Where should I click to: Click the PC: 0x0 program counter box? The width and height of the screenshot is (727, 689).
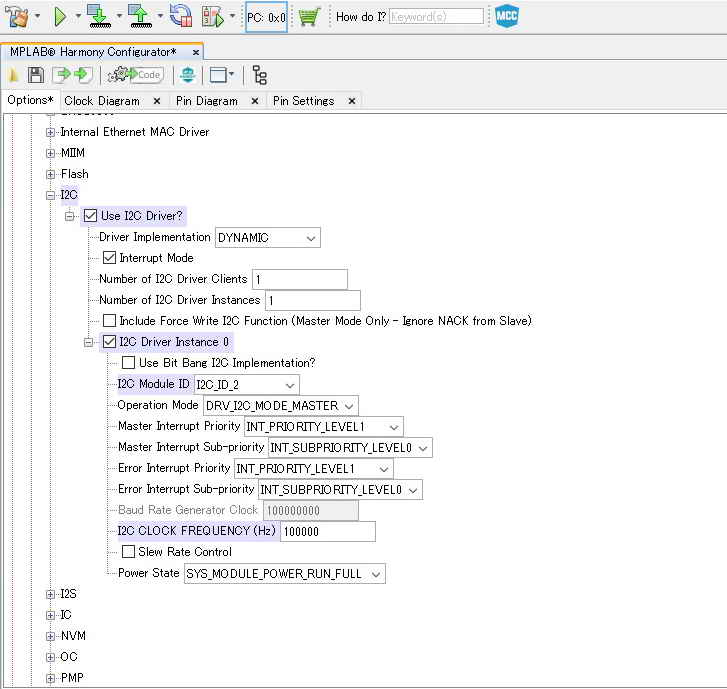click(x=267, y=17)
